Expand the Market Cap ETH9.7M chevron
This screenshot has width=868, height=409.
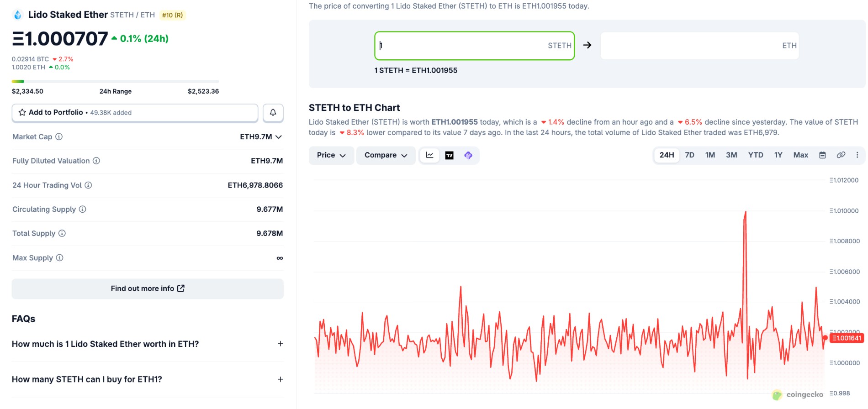tap(279, 137)
